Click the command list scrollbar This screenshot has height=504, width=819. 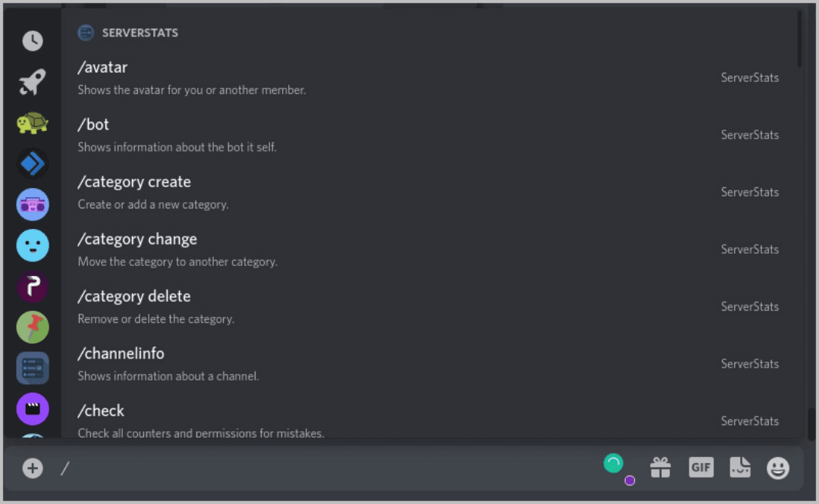(800, 38)
